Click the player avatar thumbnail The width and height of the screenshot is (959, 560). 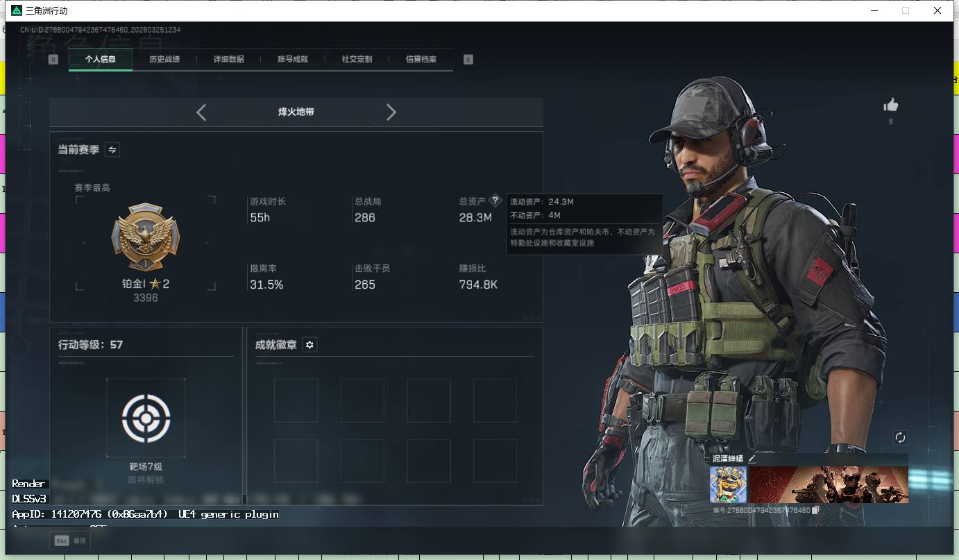click(x=728, y=484)
